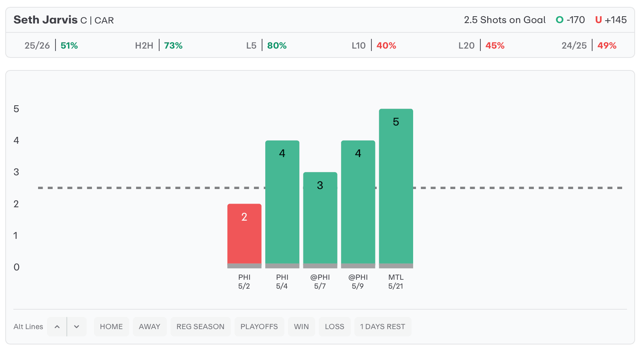Screen dimensions: 644x353
Task: Toggle the AWAY filter
Action: 149,327
